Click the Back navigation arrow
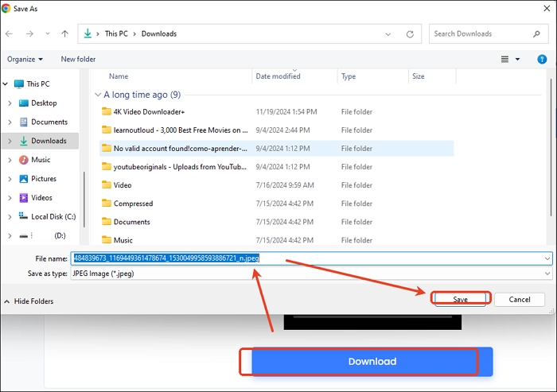 pos(9,34)
